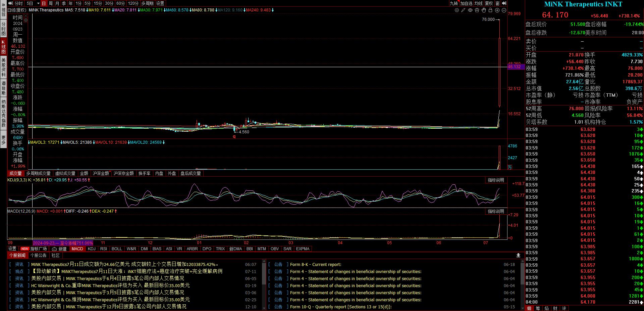Download news list with download icon
The width and height of the screenshot is (644, 311).
pyautogui.click(x=518, y=256)
